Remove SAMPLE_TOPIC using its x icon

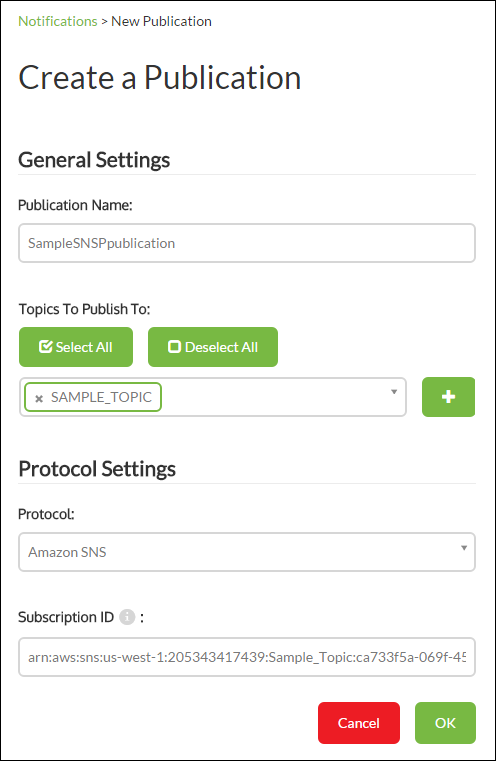click(x=39, y=398)
